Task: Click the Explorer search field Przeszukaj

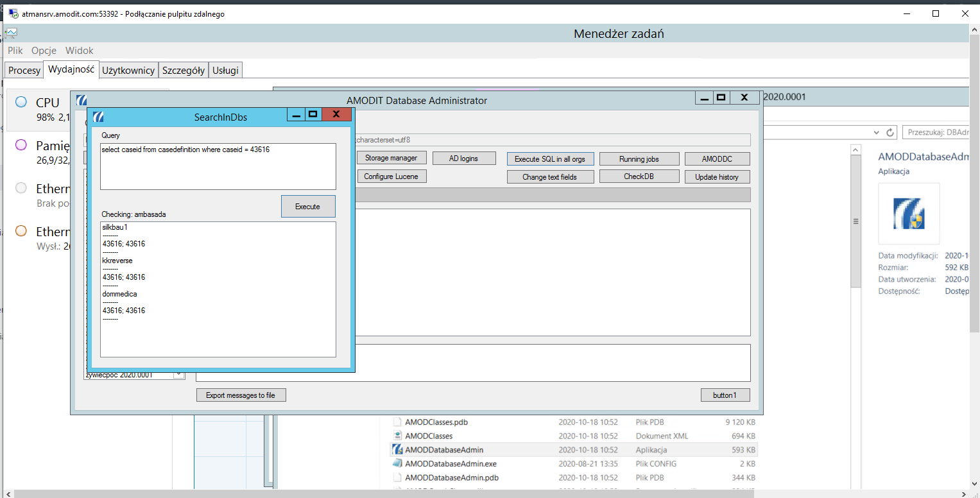Action: tap(935, 132)
